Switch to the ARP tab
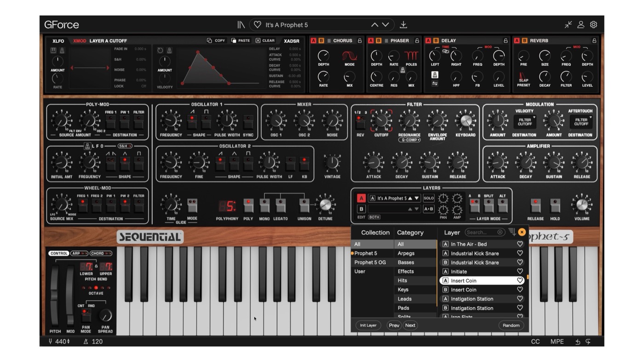This screenshot has height=362, width=644. point(79,254)
